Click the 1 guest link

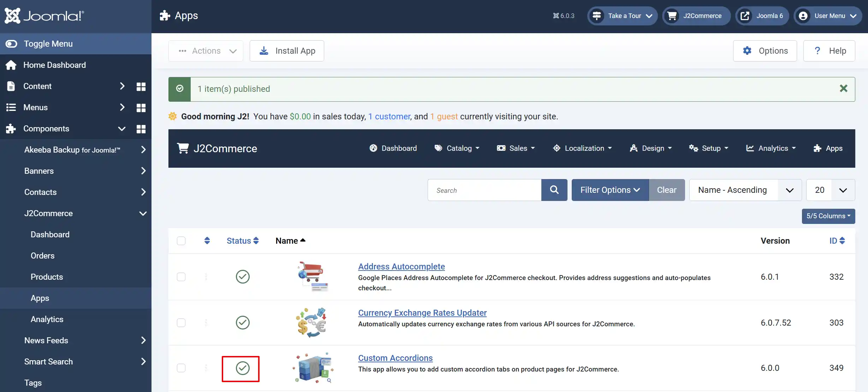(444, 117)
